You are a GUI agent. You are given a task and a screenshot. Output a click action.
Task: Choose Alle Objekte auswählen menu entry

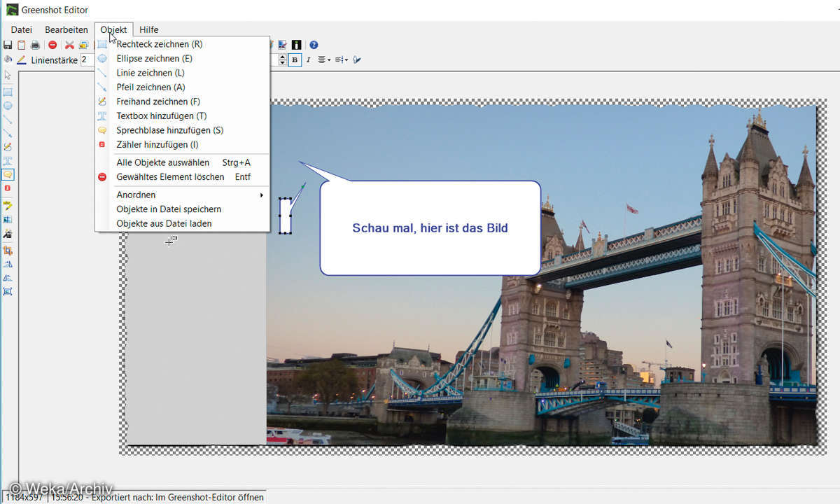coord(182,162)
